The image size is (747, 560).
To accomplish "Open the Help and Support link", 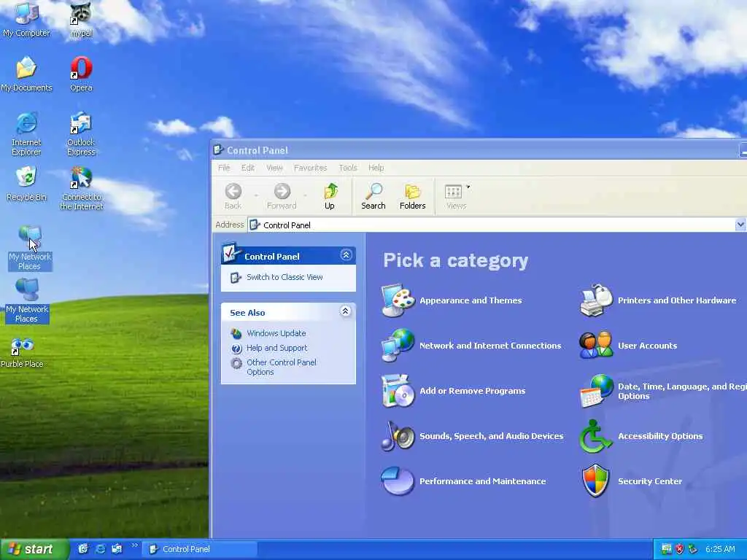I will [x=276, y=348].
